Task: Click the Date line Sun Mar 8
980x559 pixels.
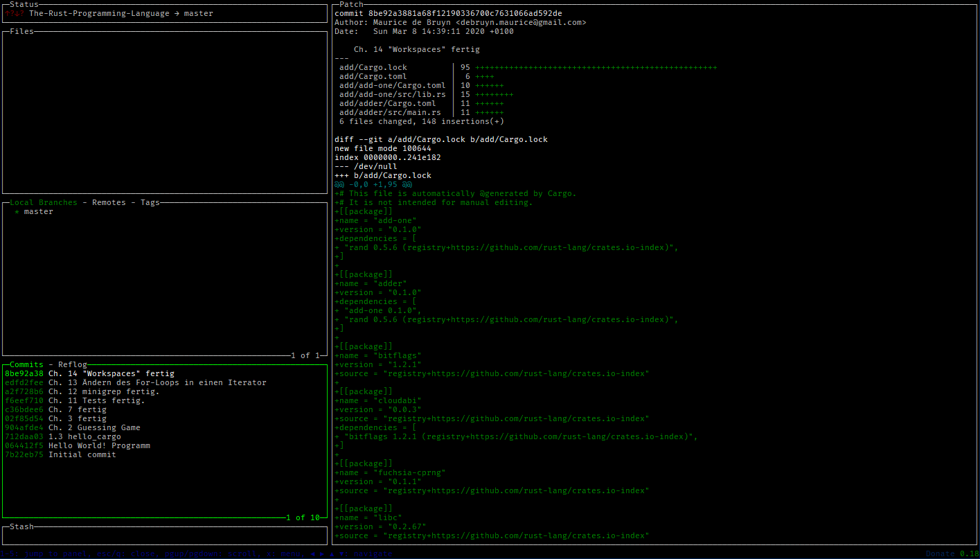Action: pos(424,31)
